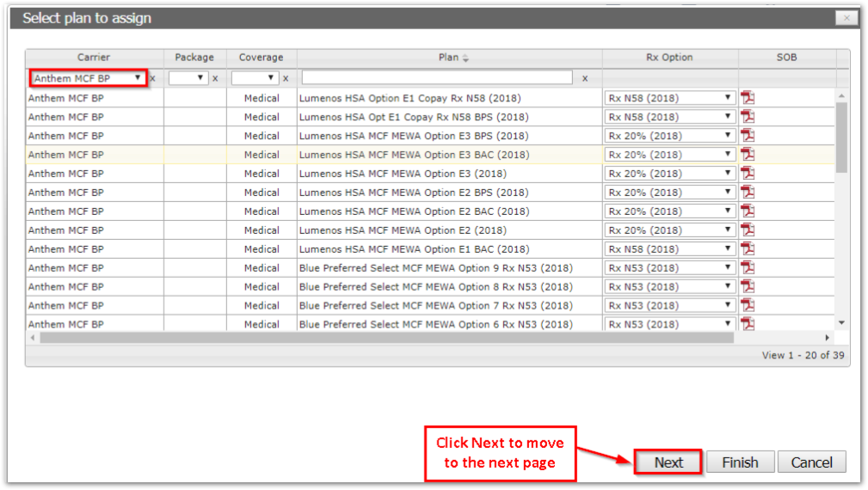Select plan Lumenos HSA MEWA Option E2 BPS (2018)
Screen dimensions: 868x490
(414, 192)
